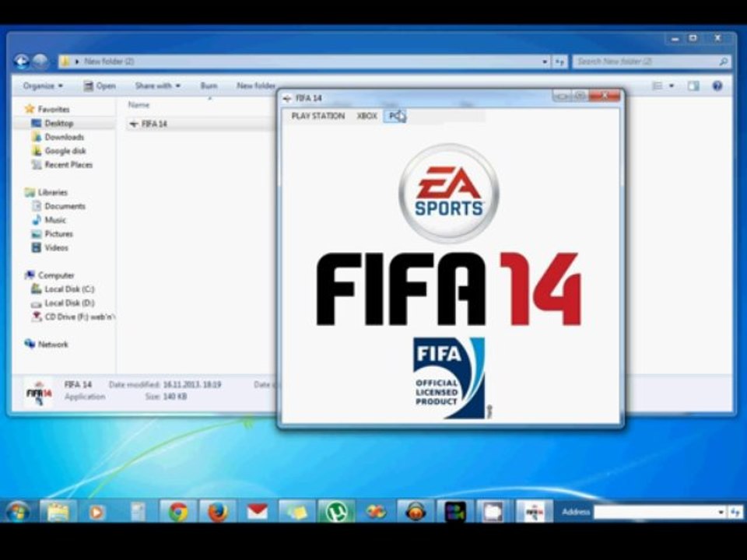Screen dimensions: 747x560
Task: Select the PC menu in FIFA 14 window
Action: [x=395, y=116]
